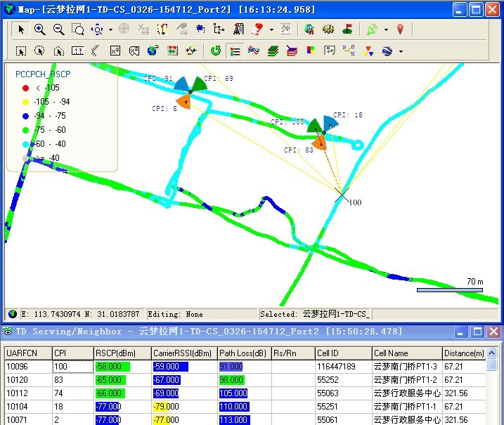Toggle the map legend display button
The image size is (504, 425).
(235, 51)
